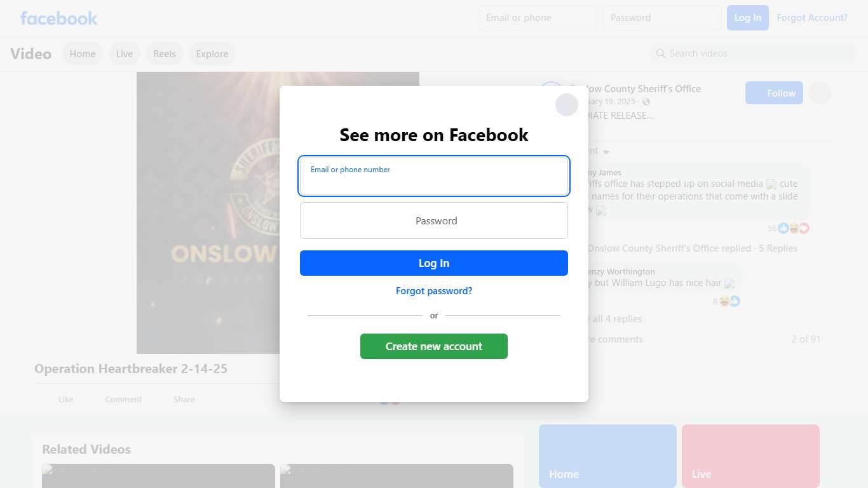This screenshot has height=488, width=868.
Task: Select the Explore tab
Action: pos(212,54)
